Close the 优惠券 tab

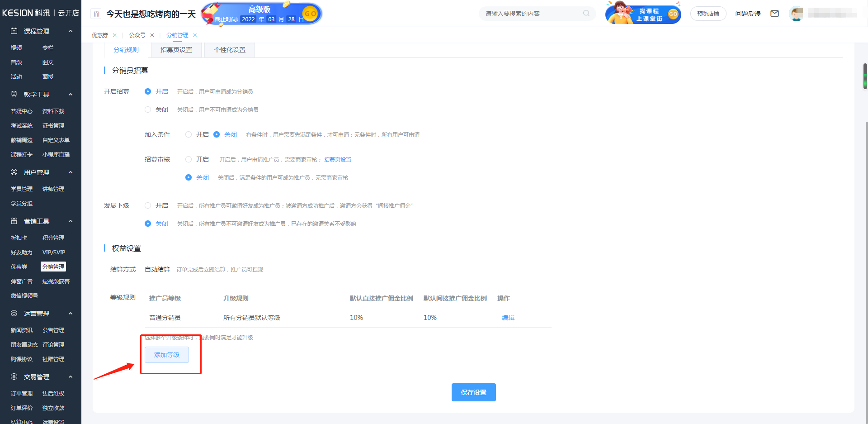[115, 35]
